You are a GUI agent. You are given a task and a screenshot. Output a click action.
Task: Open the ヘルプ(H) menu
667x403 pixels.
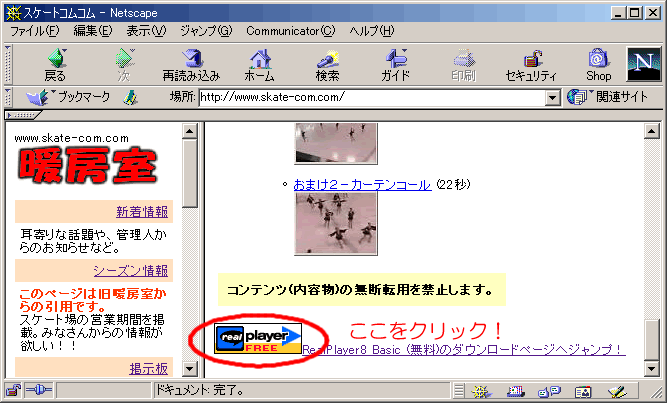coord(372,31)
